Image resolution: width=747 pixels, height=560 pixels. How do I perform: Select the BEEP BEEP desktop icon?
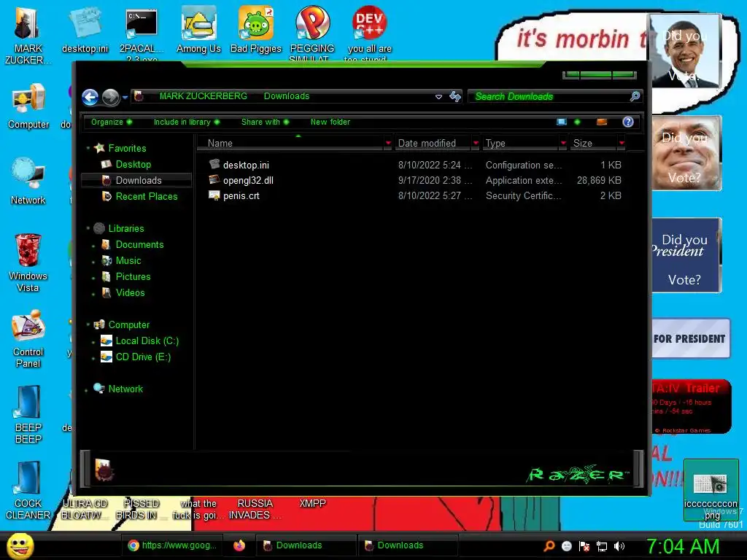[x=28, y=415]
